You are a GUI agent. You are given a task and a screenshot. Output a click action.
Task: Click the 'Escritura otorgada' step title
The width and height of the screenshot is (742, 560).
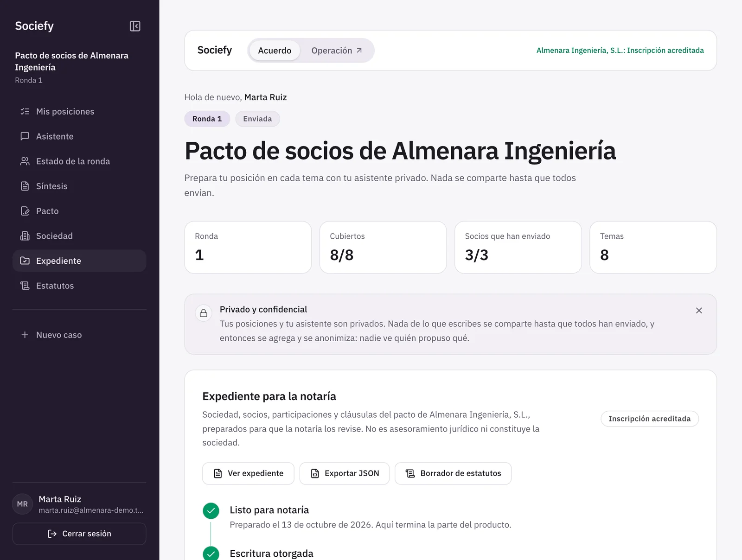tap(271, 554)
